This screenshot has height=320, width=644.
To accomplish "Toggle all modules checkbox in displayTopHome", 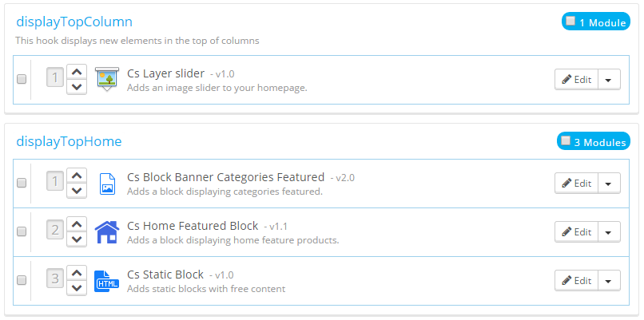I will click(566, 141).
